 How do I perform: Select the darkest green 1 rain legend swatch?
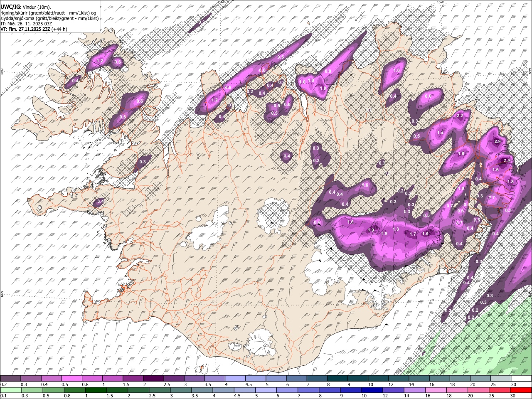(96, 390)
